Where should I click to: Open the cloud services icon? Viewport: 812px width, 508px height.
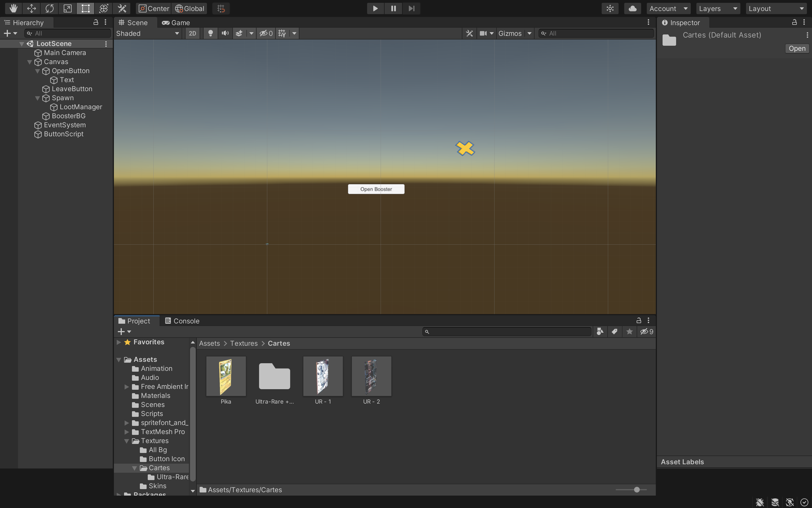632,8
